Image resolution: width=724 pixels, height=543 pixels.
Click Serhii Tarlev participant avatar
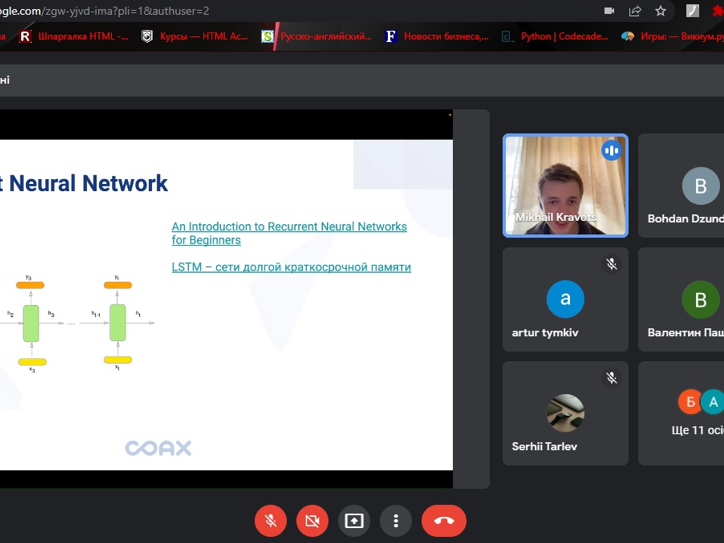pyautogui.click(x=565, y=411)
